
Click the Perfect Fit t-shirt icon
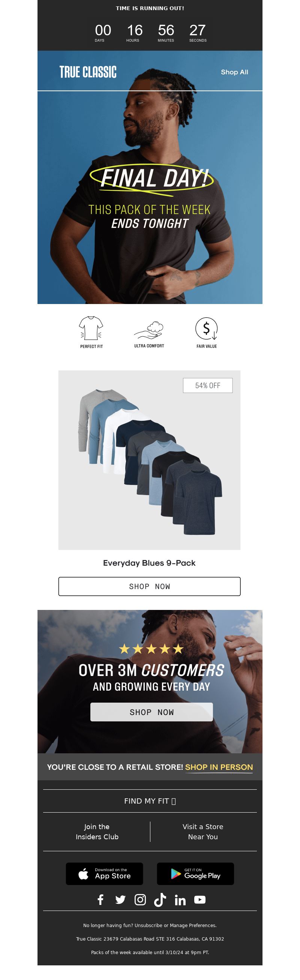(91, 328)
